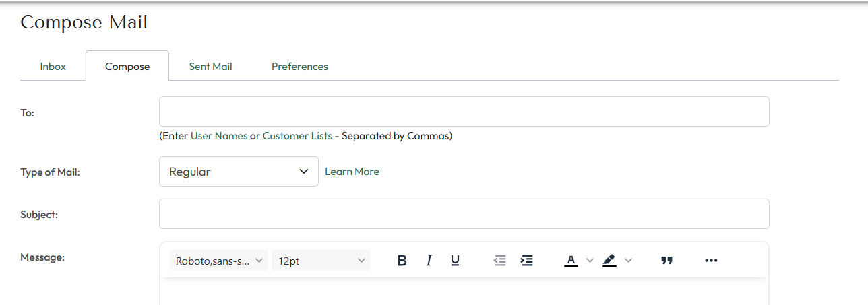Expand text color picker arrow

coord(590,261)
